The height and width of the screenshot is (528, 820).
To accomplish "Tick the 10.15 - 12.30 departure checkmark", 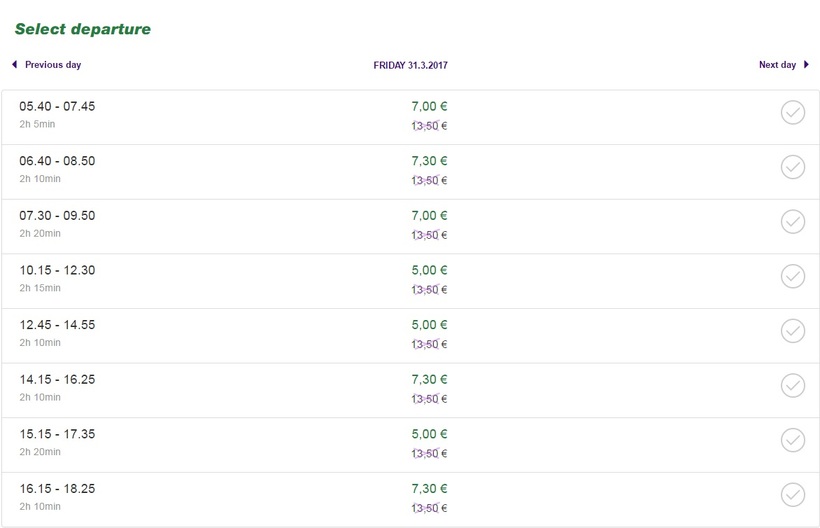I will pos(792,276).
